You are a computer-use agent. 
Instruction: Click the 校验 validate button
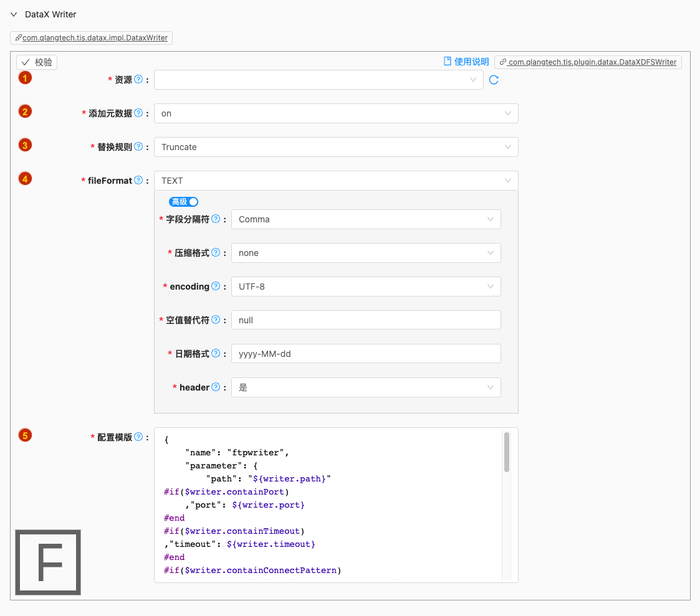(37, 62)
